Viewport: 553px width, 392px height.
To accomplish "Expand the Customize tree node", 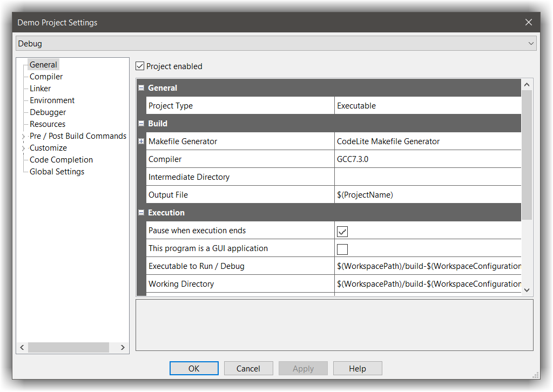I will point(23,147).
